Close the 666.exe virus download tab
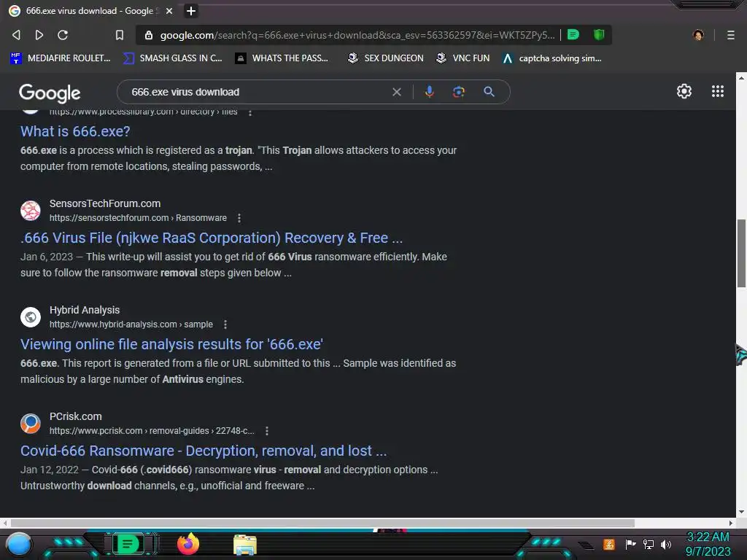Screen dimensions: 747x560 coord(169,10)
